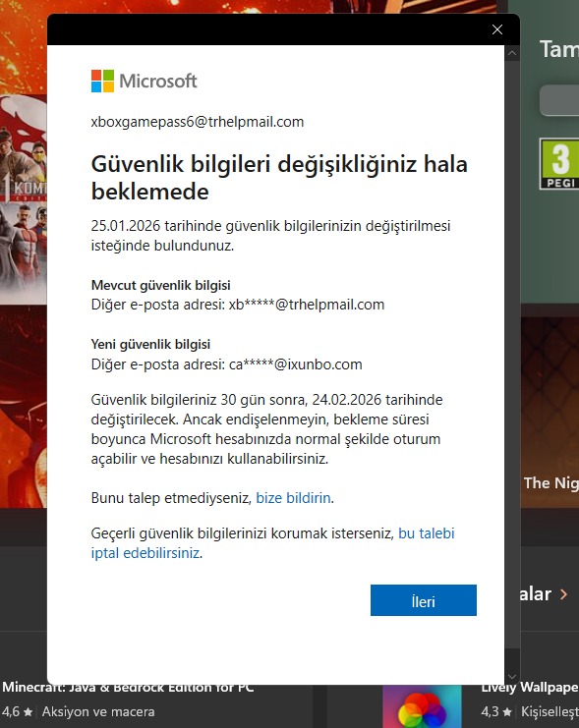The width and height of the screenshot is (579, 728).
Task: Click the grey button under 'Tam' heading
Action: [x=559, y=100]
